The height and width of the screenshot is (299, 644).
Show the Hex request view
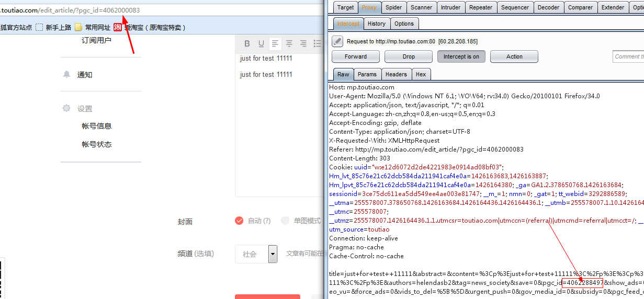421,74
